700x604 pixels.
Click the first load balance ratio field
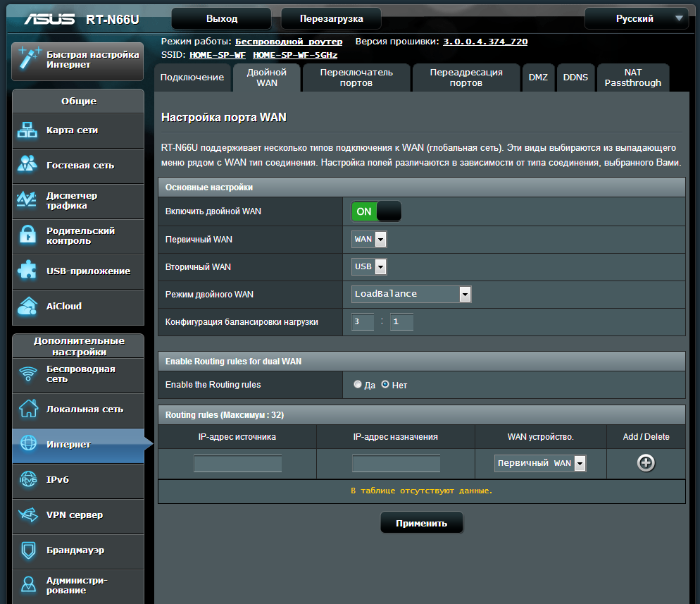point(363,321)
